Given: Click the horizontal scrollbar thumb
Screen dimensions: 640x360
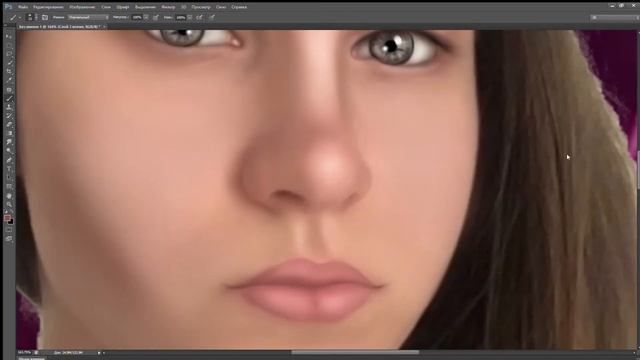Looking at the screenshot, I should 355,352.
